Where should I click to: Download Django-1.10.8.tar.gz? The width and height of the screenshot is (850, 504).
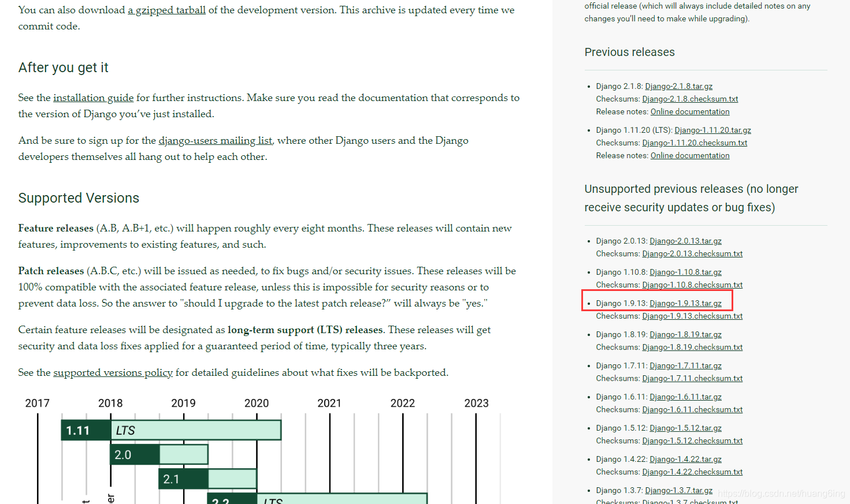[686, 272]
